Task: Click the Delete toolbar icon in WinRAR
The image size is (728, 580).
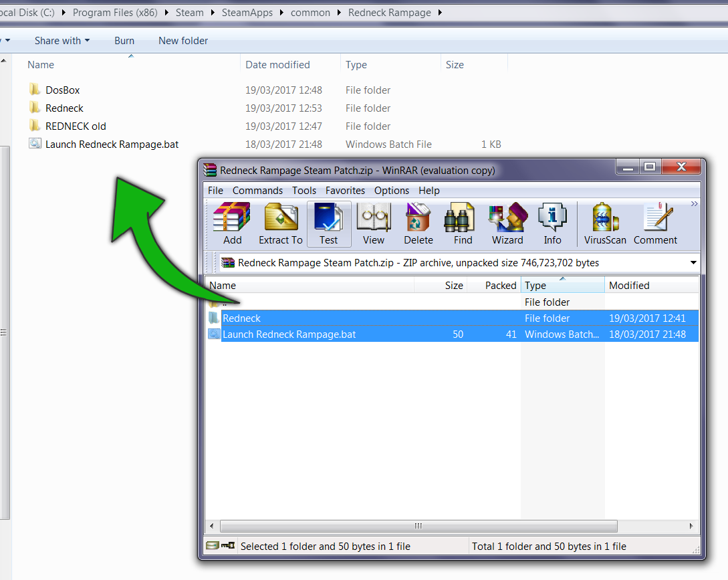Action: [x=418, y=223]
